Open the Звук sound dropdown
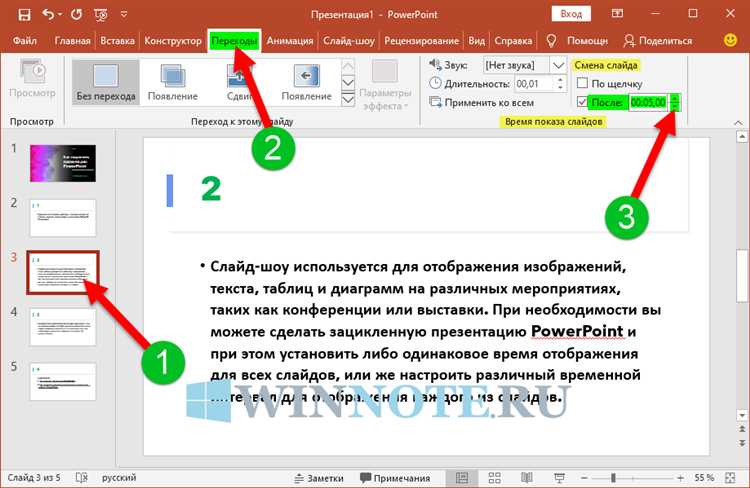The width and height of the screenshot is (750, 488). (x=558, y=65)
